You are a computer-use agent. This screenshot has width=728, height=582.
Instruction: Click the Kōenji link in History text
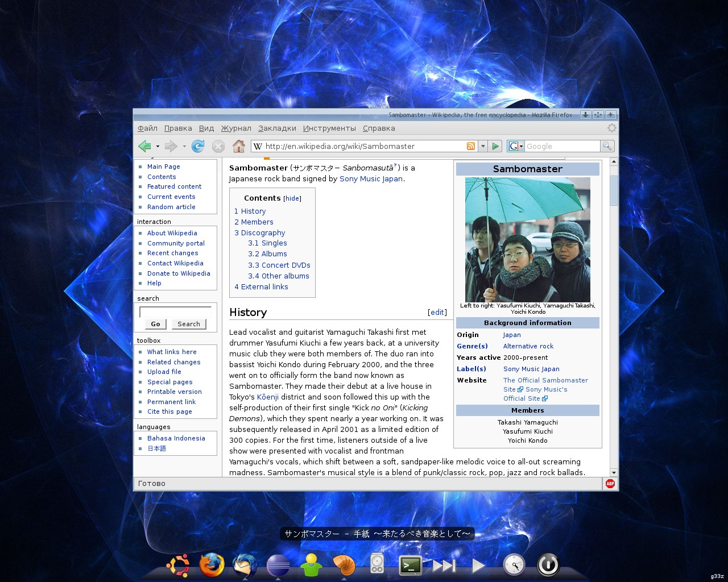tap(268, 397)
